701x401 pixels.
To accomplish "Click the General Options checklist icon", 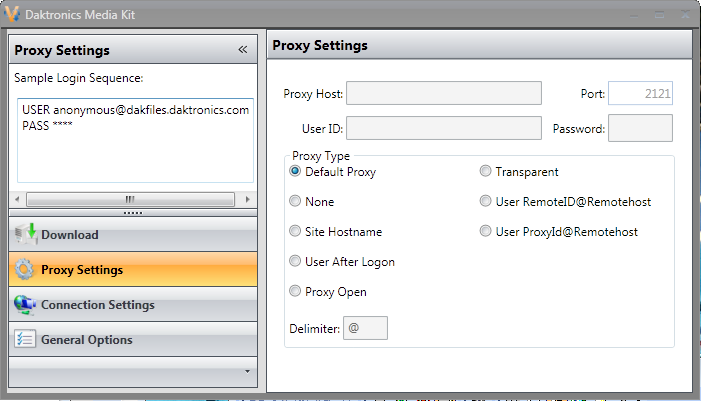I will (x=25, y=340).
